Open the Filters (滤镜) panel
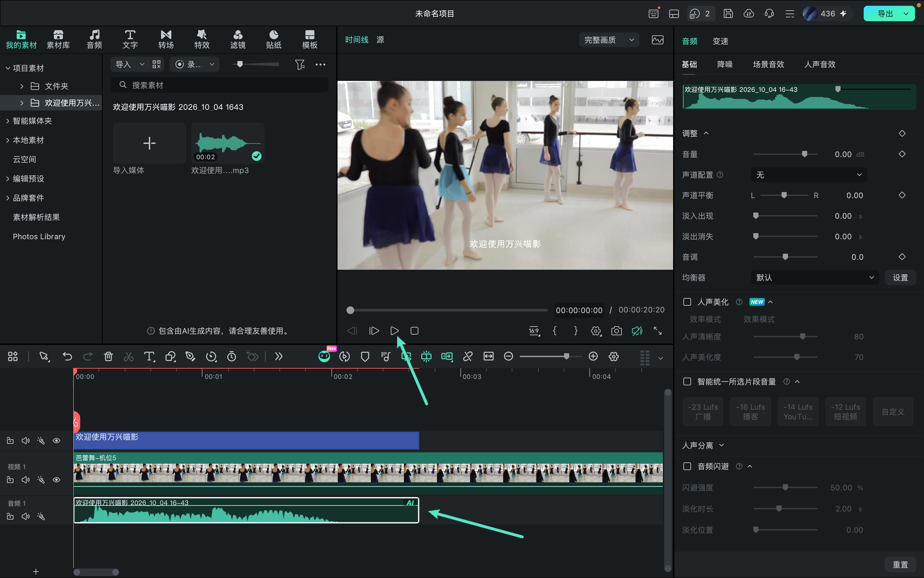Screen dimensions: 924x578 [x=238, y=39]
